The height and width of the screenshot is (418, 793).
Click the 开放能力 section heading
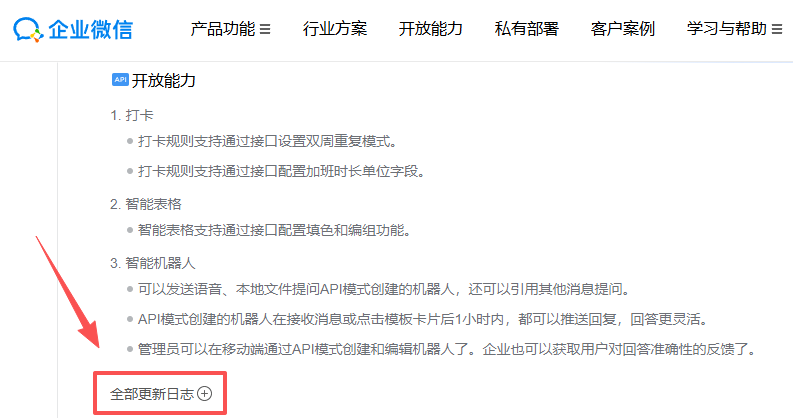tap(163, 80)
